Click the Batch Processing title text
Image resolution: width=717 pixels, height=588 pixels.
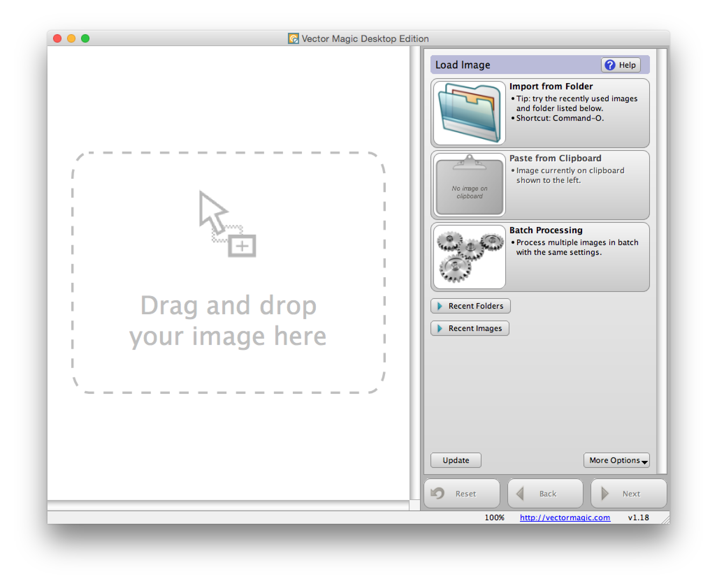(546, 230)
